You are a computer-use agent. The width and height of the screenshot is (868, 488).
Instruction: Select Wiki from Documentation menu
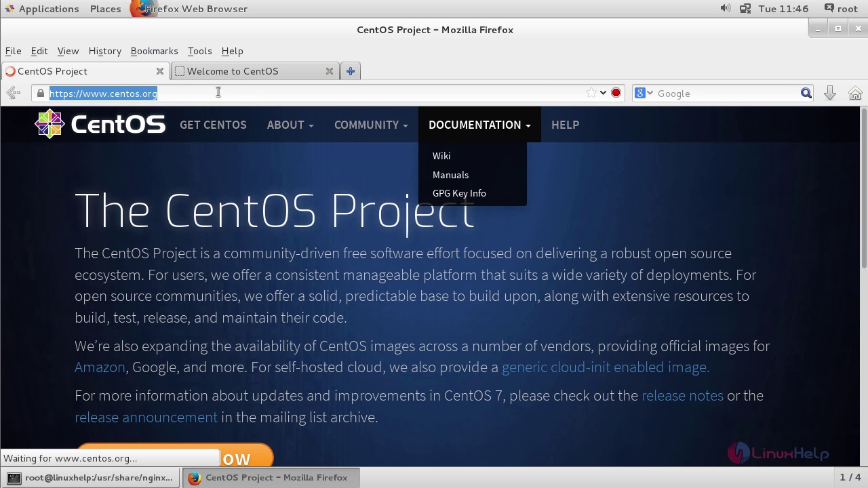click(x=441, y=156)
